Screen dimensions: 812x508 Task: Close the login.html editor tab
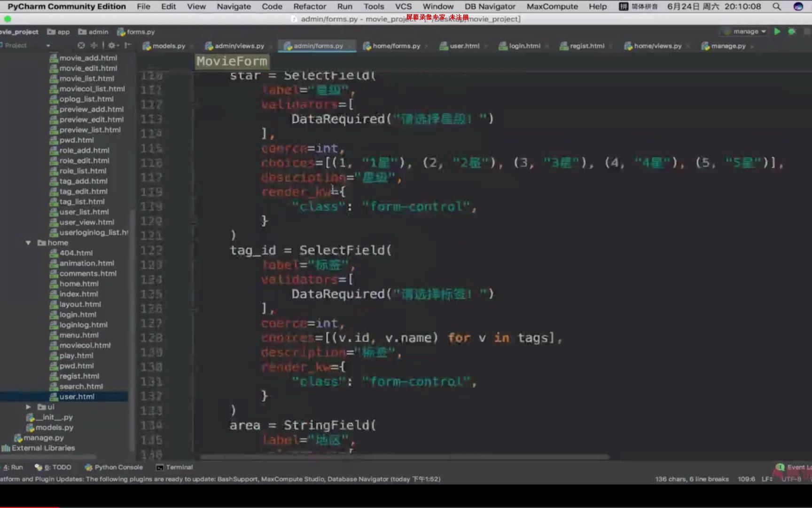click(547, 46)
